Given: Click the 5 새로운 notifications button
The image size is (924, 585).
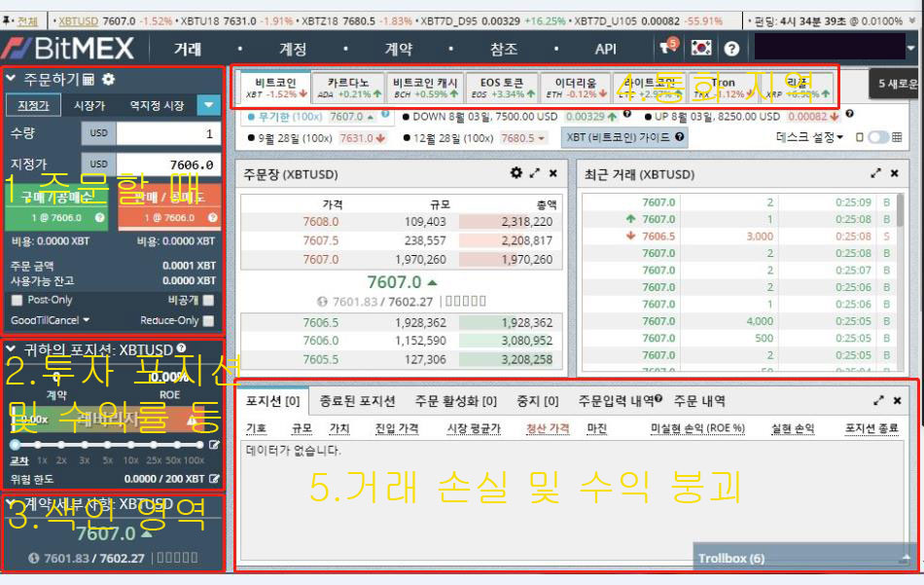Looking at the screenshot, I should coord(897,83).
